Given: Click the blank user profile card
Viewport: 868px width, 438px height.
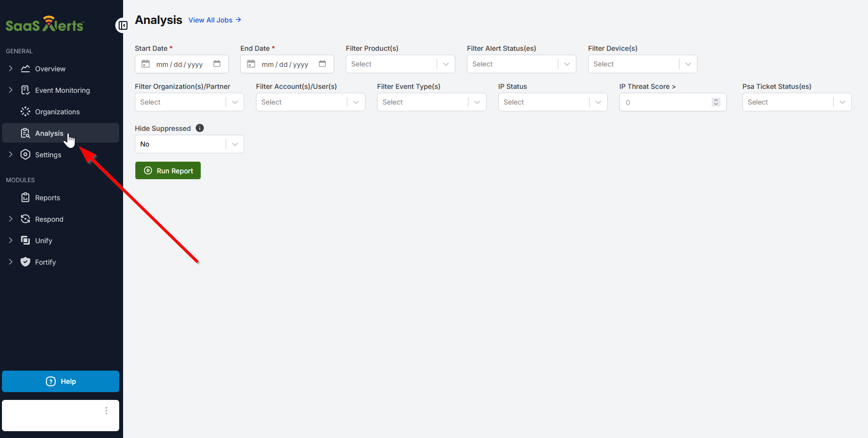Looking at the screenshot, I should point(61,416).
